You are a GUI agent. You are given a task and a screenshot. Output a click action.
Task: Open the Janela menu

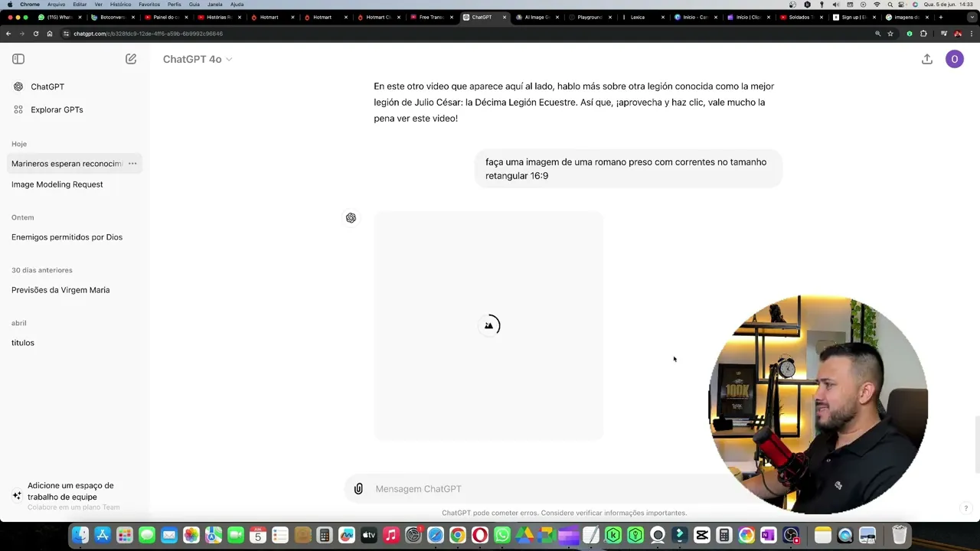[214, 5]
